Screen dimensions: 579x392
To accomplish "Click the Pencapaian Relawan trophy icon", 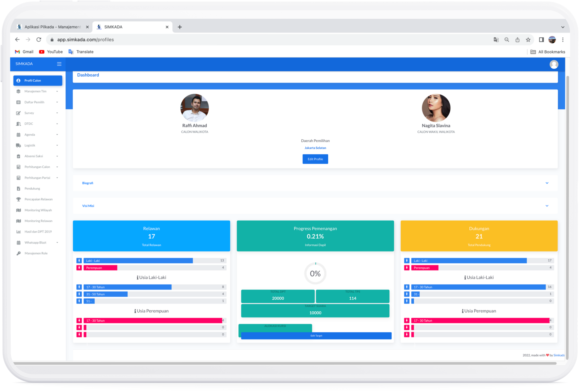I will click(x=18, y=199).
